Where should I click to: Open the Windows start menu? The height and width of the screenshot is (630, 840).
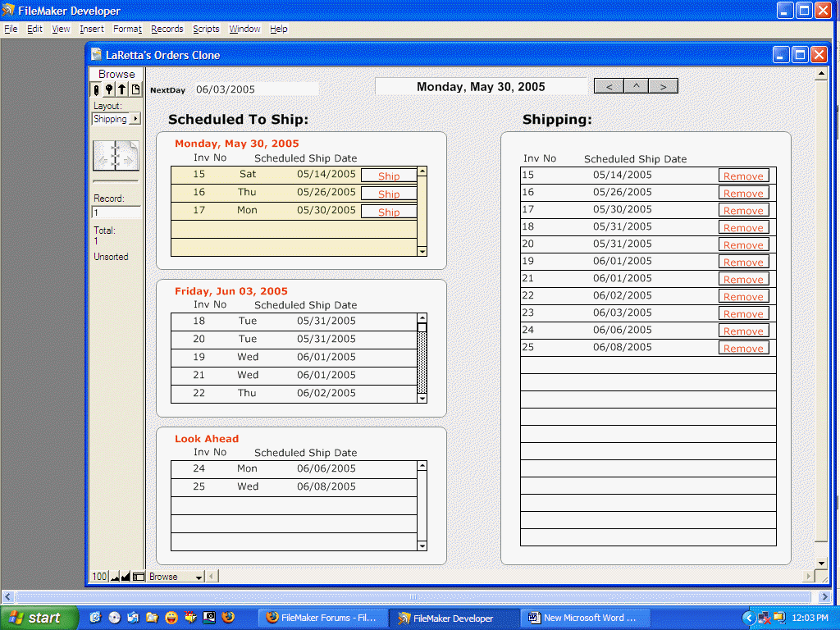(x=39, y=618)
